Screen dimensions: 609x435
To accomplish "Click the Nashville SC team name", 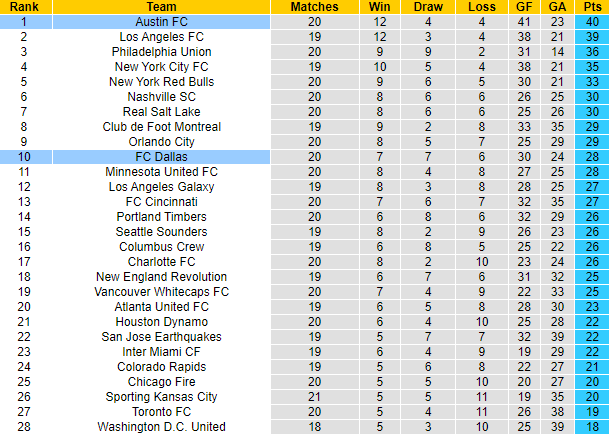I will [161, 96].
